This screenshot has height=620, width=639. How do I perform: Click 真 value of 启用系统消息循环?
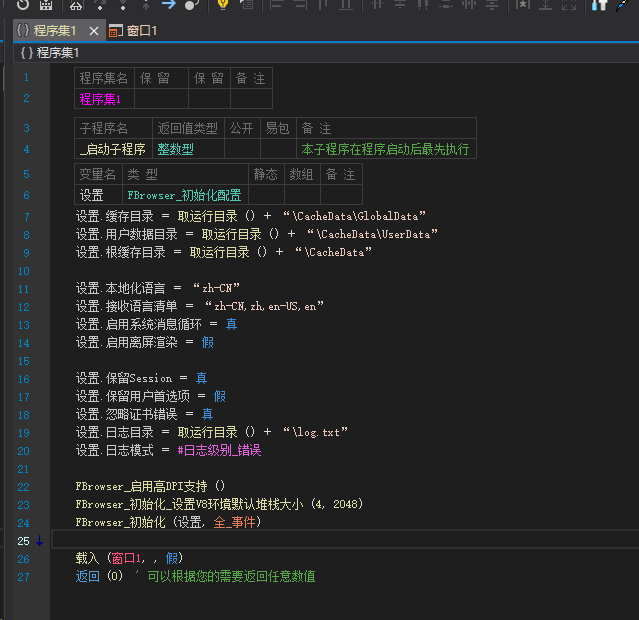pyautogui.click(x=231, y=324)
